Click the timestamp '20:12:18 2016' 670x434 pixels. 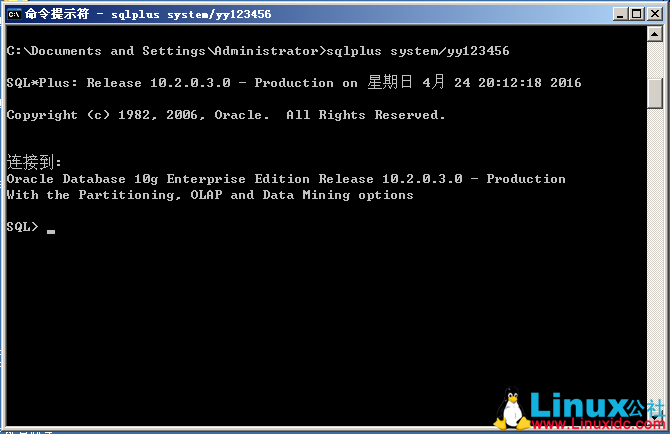(x=529, y=83)
